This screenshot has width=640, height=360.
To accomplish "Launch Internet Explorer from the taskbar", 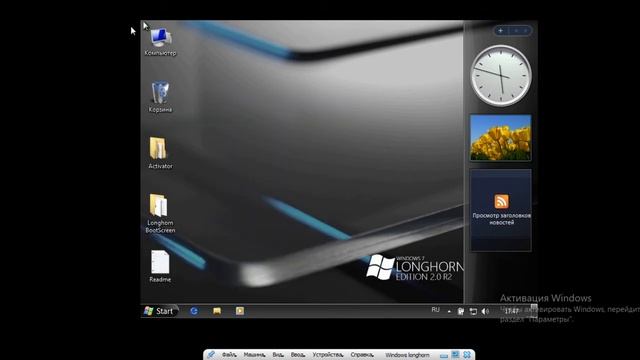I will (194, 311).
